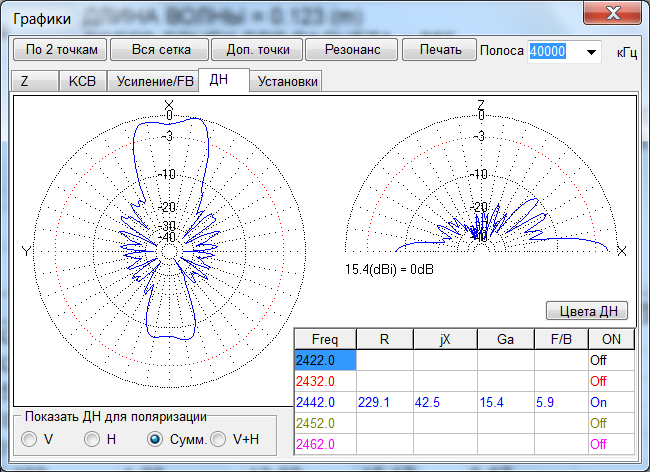650x472 pixels.
Task: Expand the Полоса bandwidth dropdown
Action: pyautogui.click(x=590, y=52)
